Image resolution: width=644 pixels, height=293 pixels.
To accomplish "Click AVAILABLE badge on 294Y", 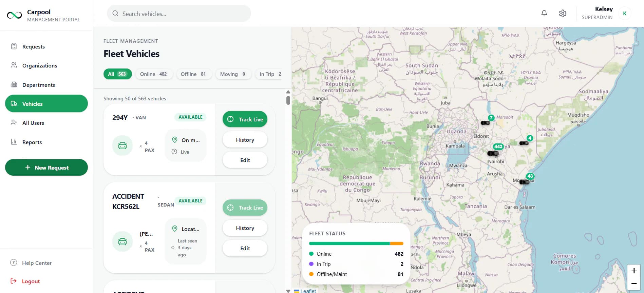I will pyautogui.click(x=190, y=117).
